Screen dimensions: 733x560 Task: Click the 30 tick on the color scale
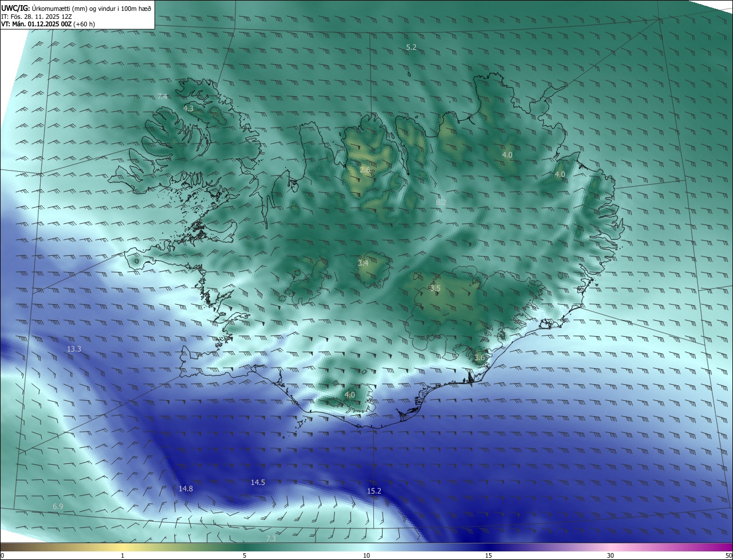click(610, 556)
